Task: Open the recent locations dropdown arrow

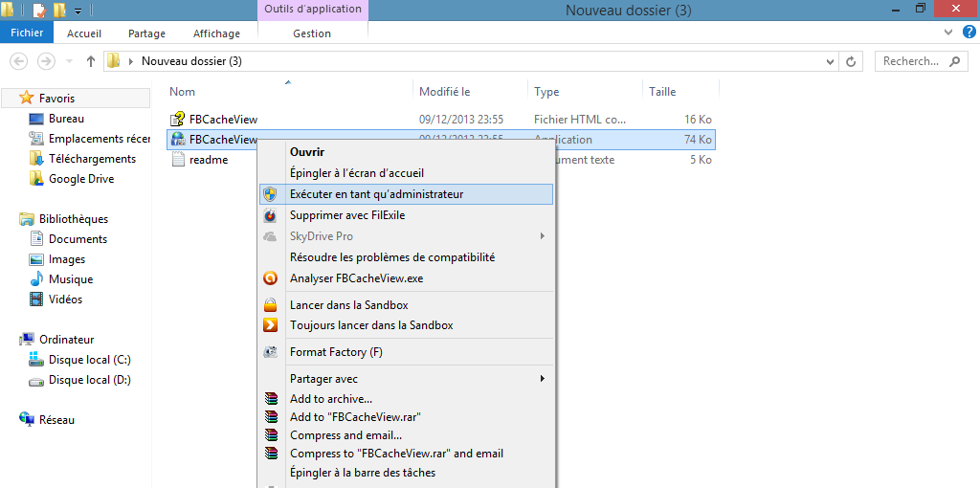Action: [x=69, y=61]
